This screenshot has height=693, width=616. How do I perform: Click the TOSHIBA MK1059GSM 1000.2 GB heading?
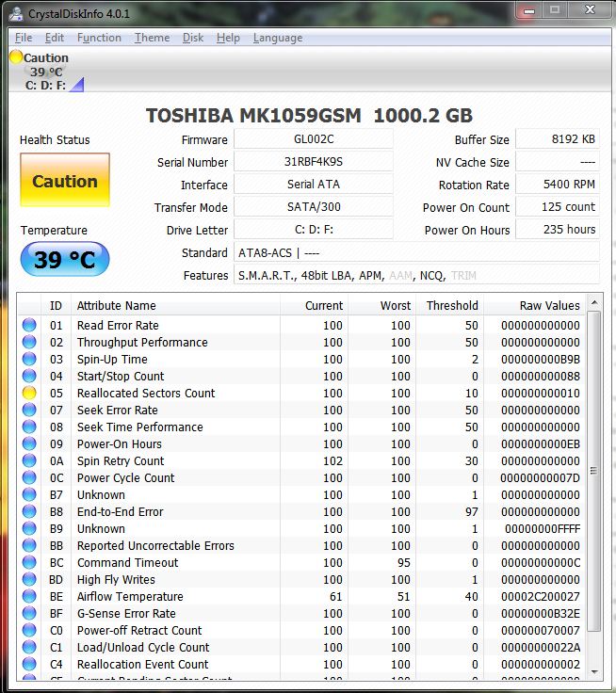click(309, 116)
